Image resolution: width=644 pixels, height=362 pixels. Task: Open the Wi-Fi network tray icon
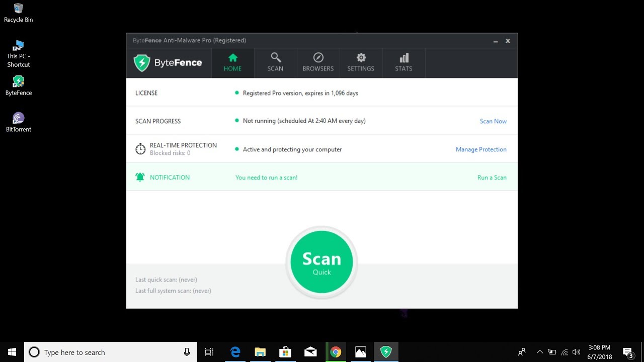point(565,352)
